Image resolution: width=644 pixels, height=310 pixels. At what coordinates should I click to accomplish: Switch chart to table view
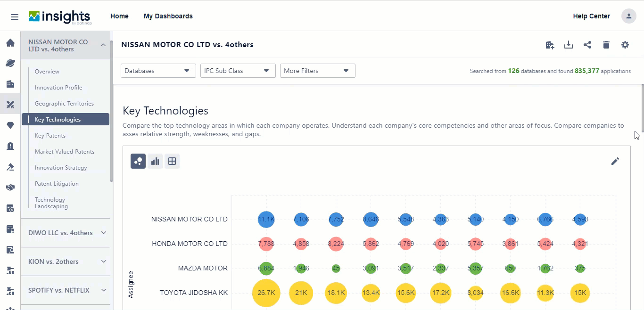tap(172, 161)
